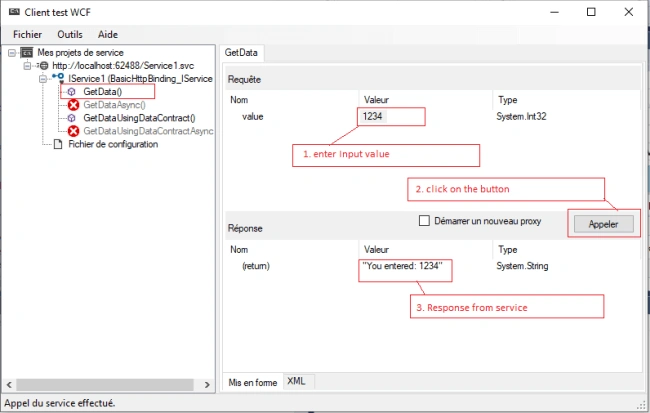Click the Valeur column header in Requête
650x413 pixels.
click(376, 100)
